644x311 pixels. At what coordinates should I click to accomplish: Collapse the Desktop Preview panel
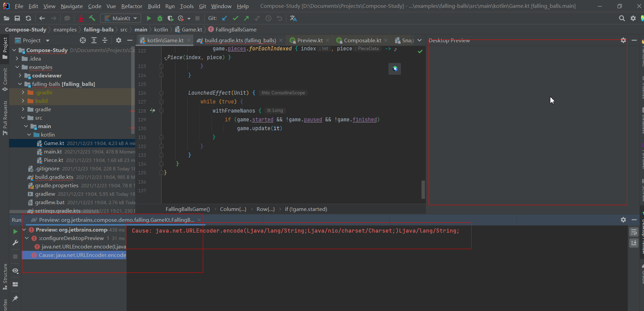pyautogui.click(x=635, y=40)
